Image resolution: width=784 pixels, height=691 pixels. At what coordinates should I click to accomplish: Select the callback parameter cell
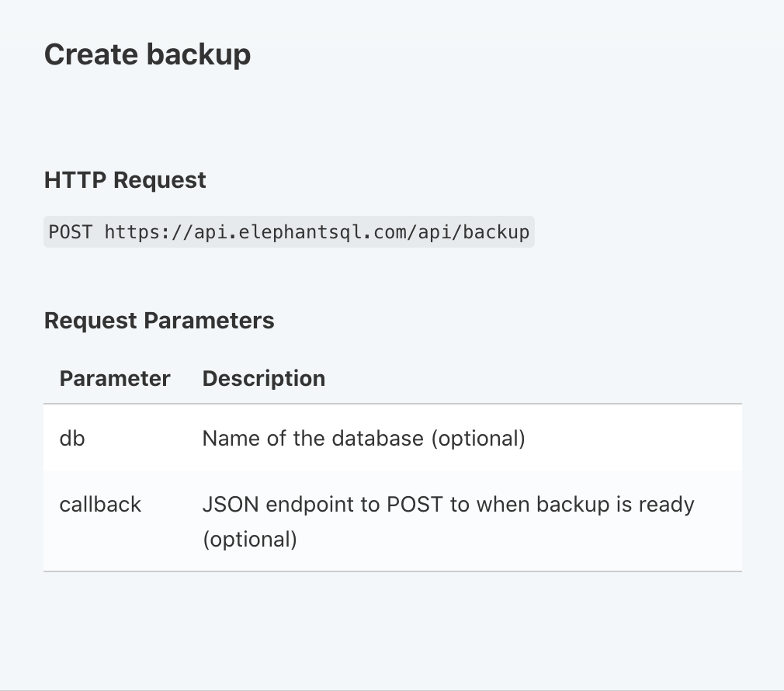[x=100, y=505]
